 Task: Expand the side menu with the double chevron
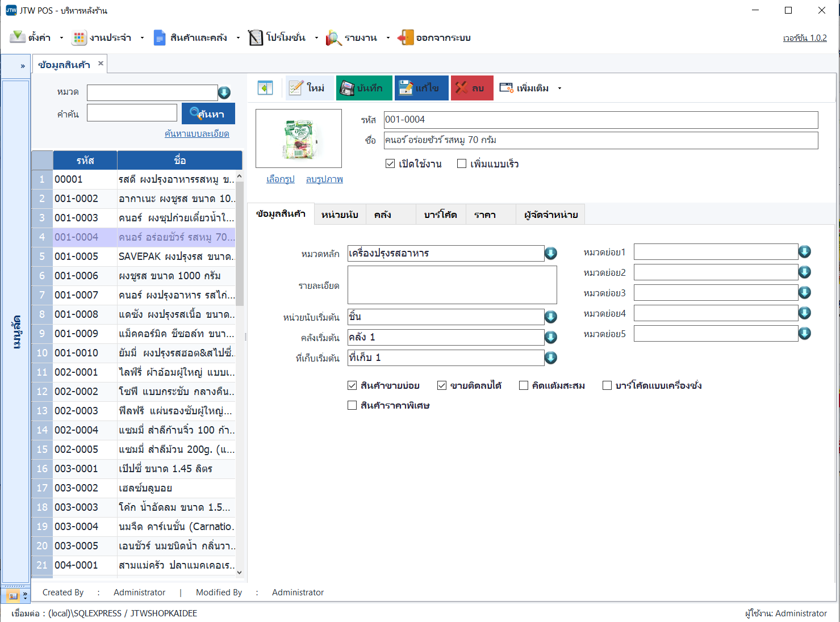(x=23, y=66)
